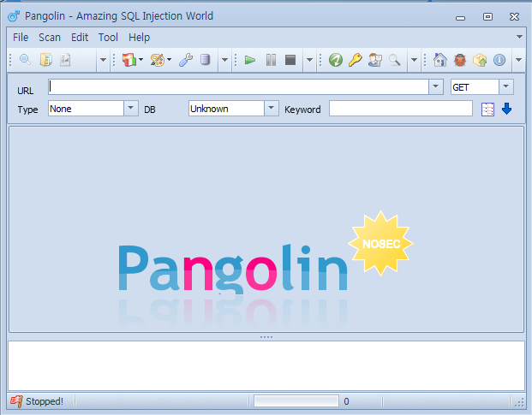Maximize the Pangolin window

click(x=487, y=16)
